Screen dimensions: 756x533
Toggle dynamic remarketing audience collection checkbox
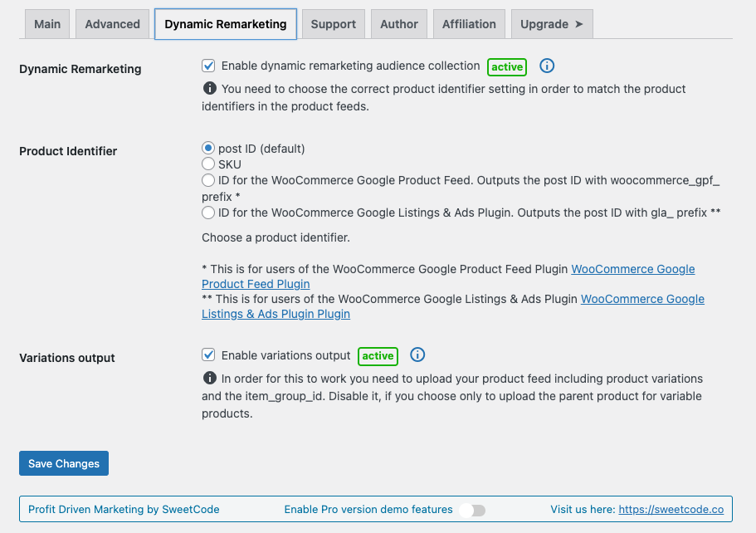(x=208, y=66)
